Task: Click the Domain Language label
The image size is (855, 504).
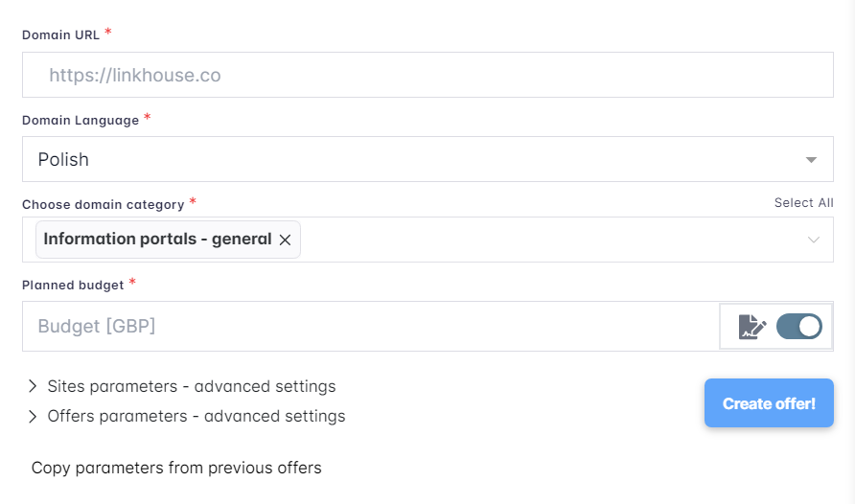Action: [81, 121]
